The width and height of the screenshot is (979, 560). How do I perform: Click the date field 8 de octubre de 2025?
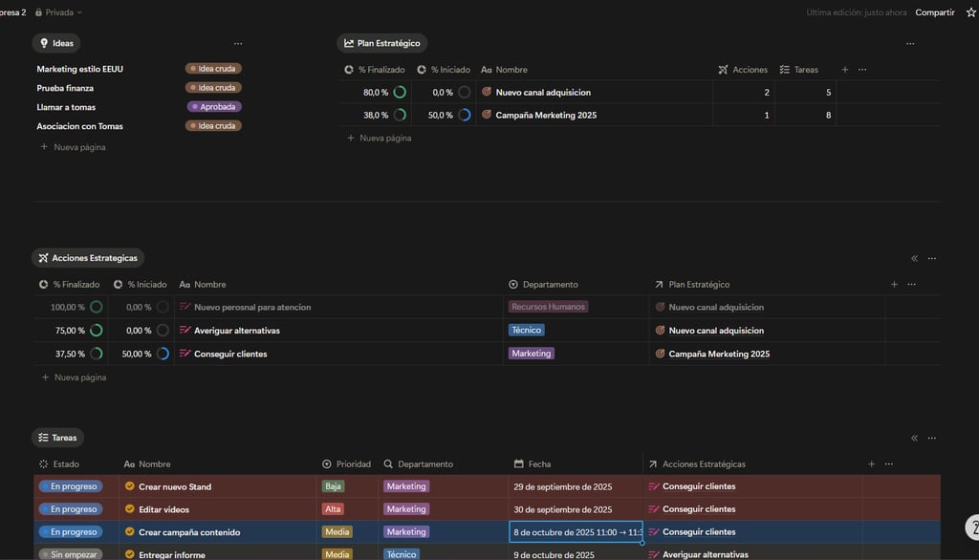[576, 532]
